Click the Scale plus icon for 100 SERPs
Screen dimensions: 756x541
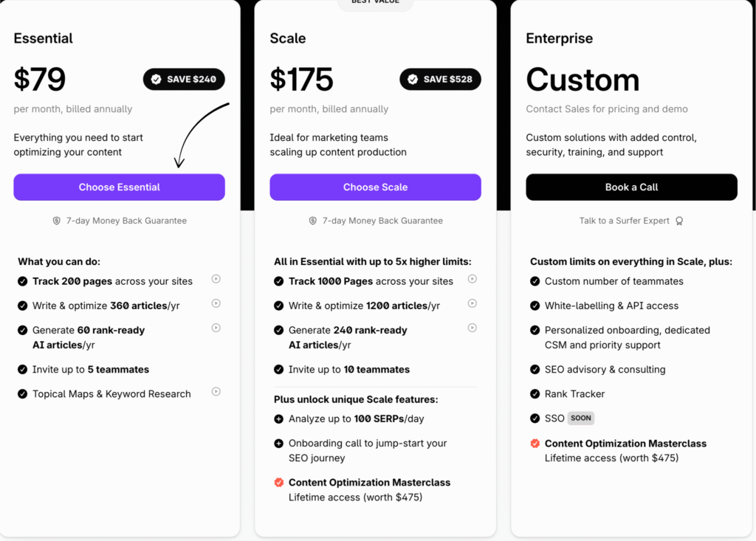tap(278, 419)
